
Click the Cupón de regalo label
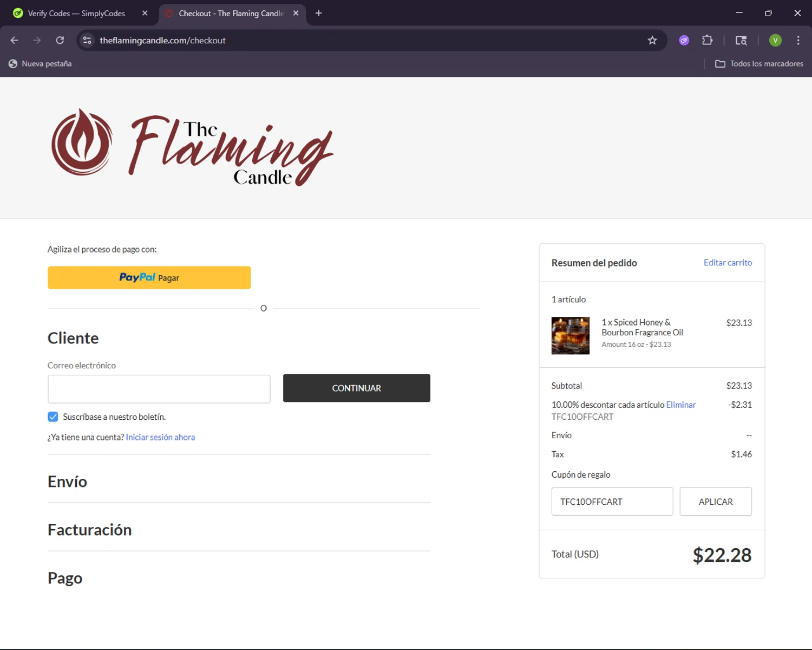coord(581,474)
